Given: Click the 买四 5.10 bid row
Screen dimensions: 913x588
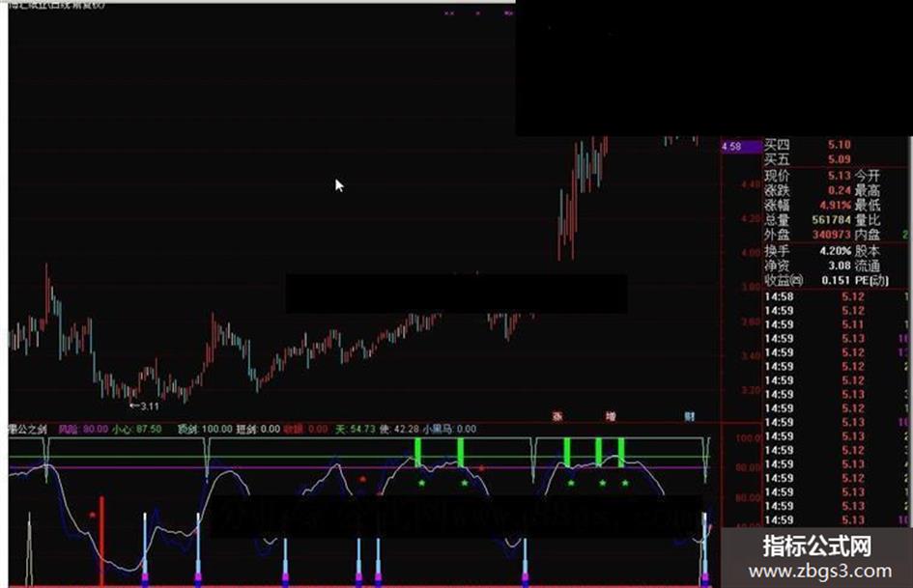Looking at the screenshot, I should click(x=808, y=145).
